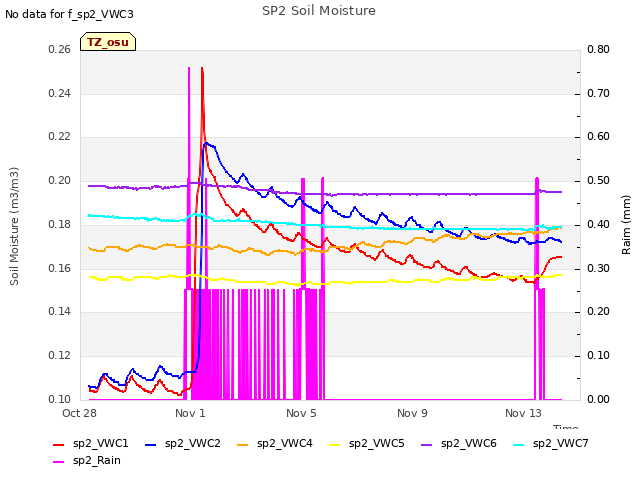640x480 pixels.
Task: Click the sp2_VWC7 legend entry
Action: click(x=551, y=444)
